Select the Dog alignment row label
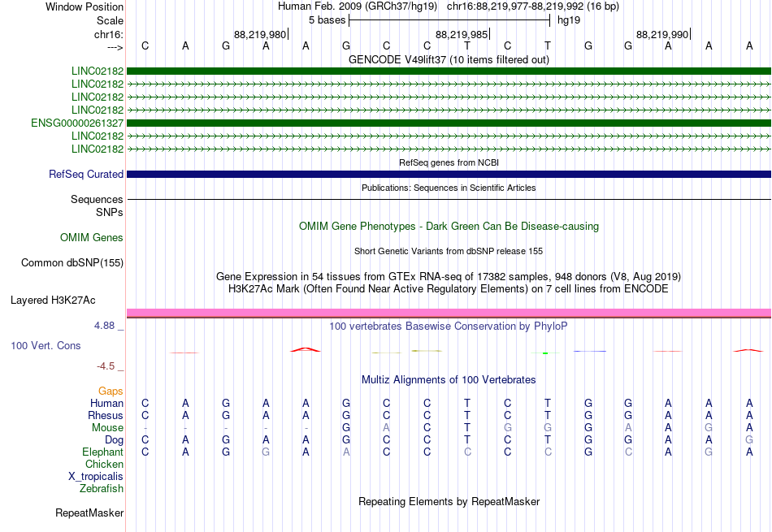The width and height of the screenshot is (772, 532). pos(115,440)
